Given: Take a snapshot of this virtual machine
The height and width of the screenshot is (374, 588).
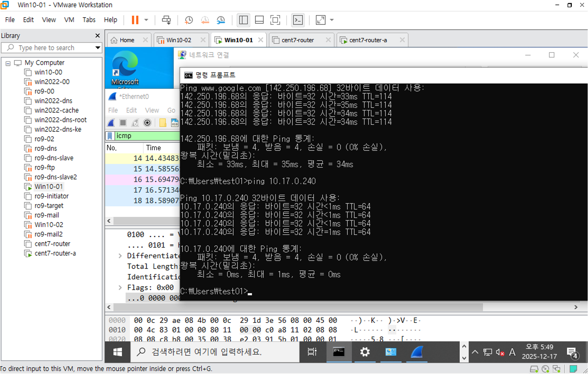Looking at the screenshot, I should [x=189, y=20].
